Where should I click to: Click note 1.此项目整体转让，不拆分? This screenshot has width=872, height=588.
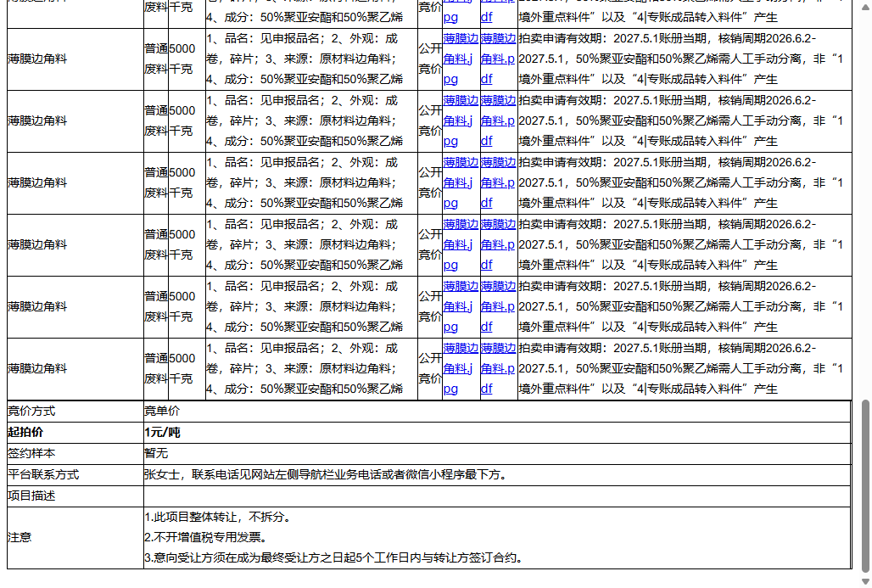[x=218, y=517]
